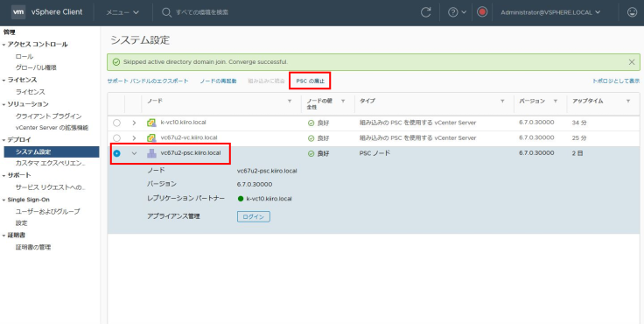The width and height of the screenshot is (644, 324).
Task: Click health check icon for k-vc10.kiiro.local row
Action: (x=311, y=123)
